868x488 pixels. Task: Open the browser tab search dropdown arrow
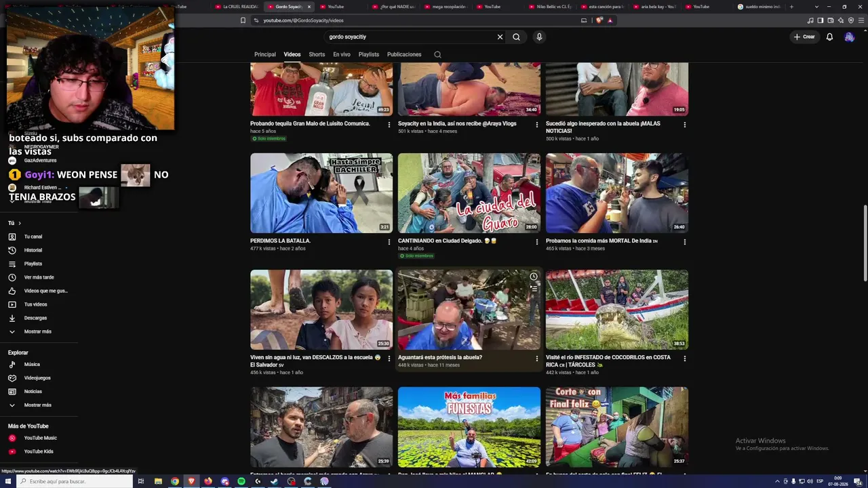click(x=817, y=7)
